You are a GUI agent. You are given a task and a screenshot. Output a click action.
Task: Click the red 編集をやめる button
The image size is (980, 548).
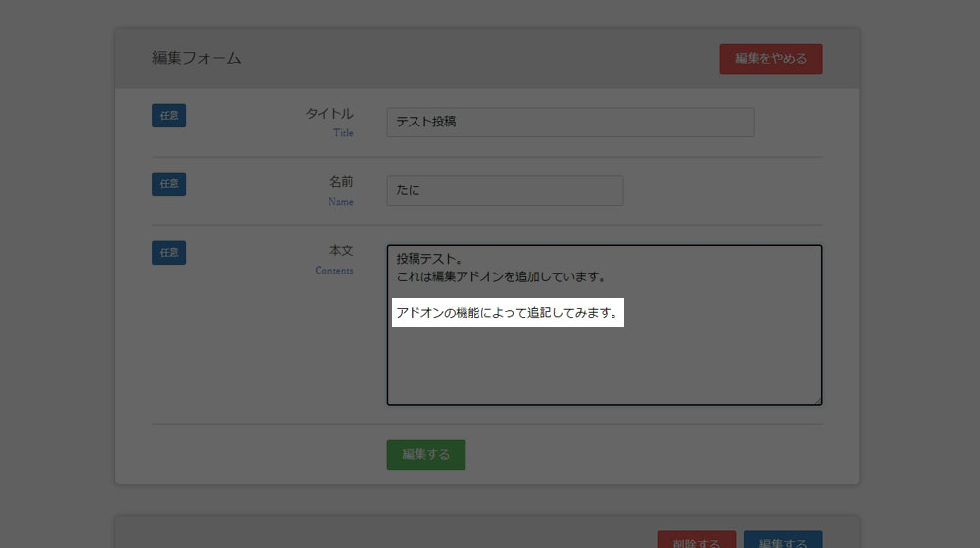tap(770, 59)
